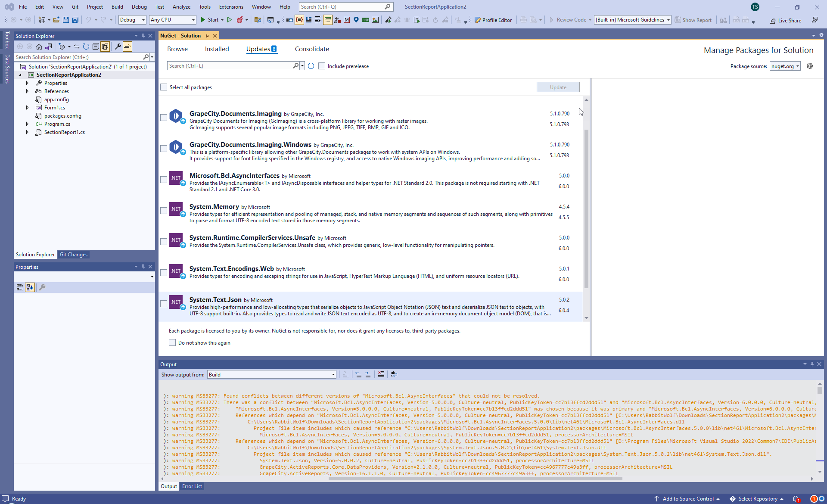The height and width of the screenshot is (504, 827).
Task: Open the Microsoft Guidelines ruleset dropdown
Action: coord(633,20)
